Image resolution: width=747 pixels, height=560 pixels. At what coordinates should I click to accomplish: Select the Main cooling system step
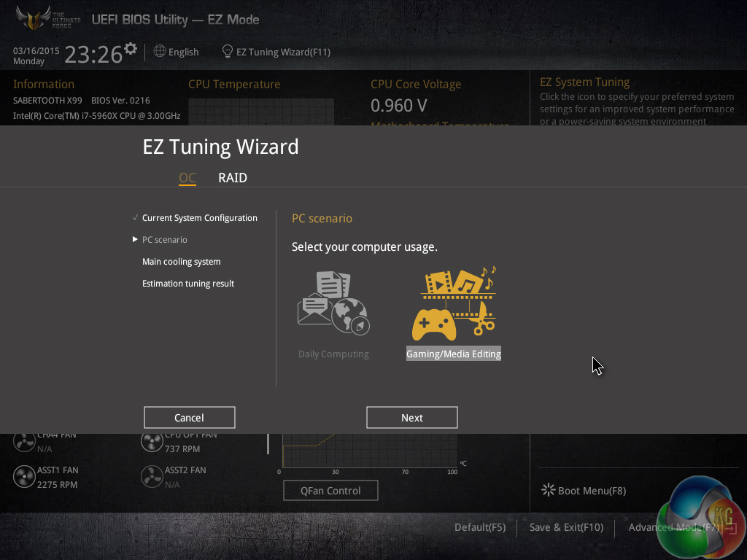[182, 262]
